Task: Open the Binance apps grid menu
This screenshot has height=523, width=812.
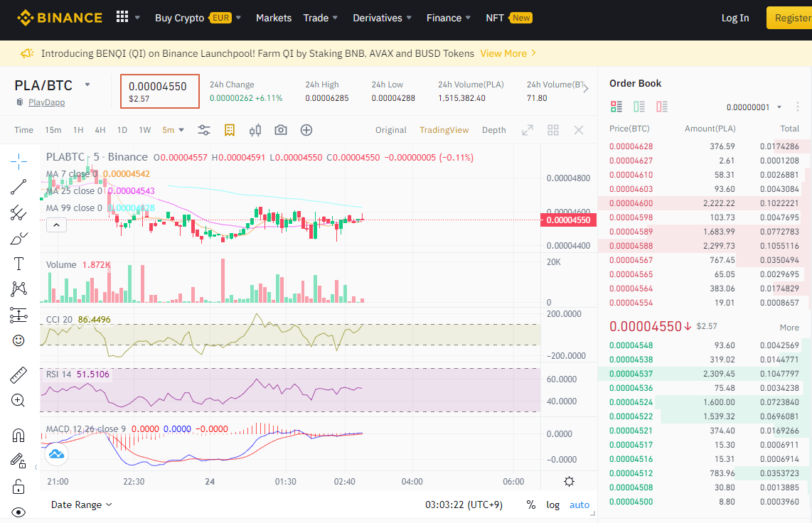Action: [x=122, y=17]
